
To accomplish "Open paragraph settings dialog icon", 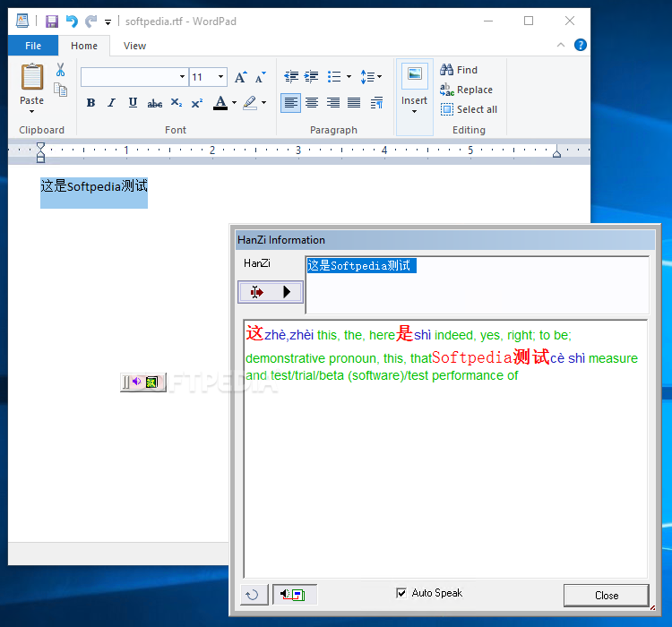I will (376, 103).
